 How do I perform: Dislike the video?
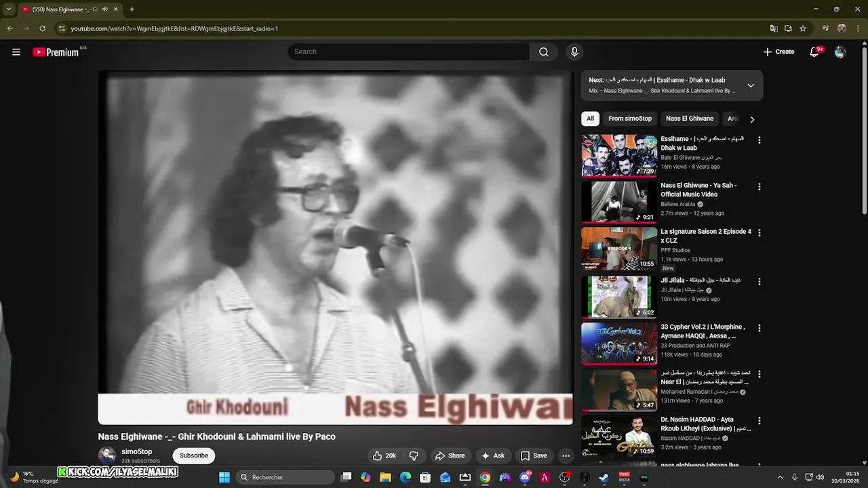coord(414,455)
